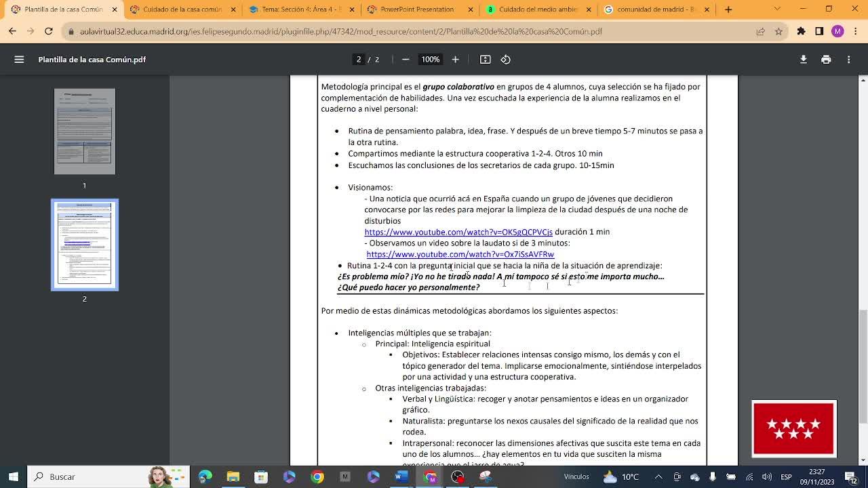Download the PDF file

coord(804,60)
